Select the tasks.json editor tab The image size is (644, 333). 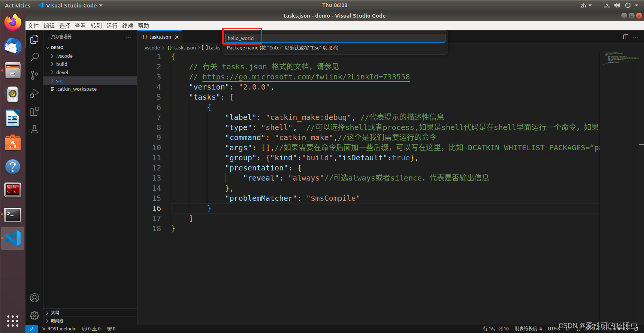(x=160, y=37)
